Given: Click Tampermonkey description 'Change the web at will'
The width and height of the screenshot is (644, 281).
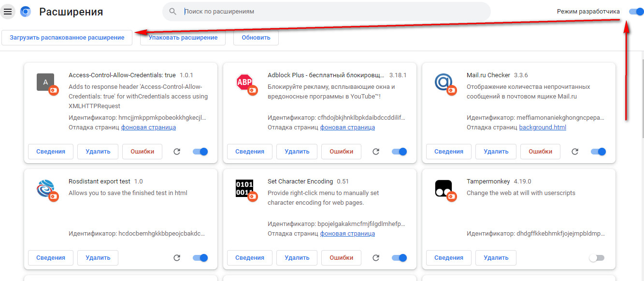Looking at the screenshot, I should (x=521, y=193).
